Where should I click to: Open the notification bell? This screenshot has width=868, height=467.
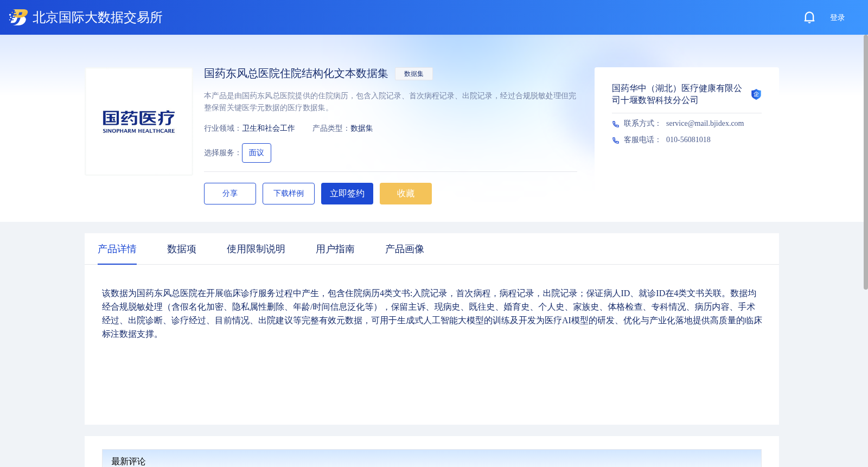(809, 17)
